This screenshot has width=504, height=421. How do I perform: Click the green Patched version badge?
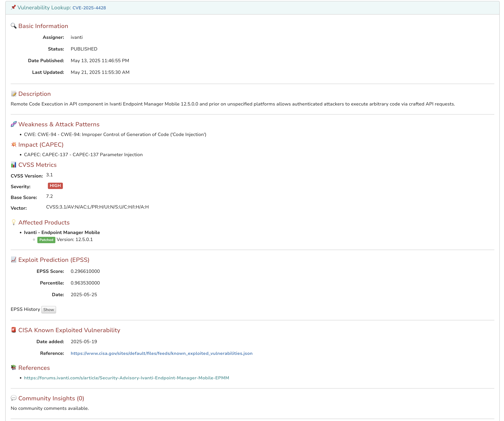pos(46,240)
